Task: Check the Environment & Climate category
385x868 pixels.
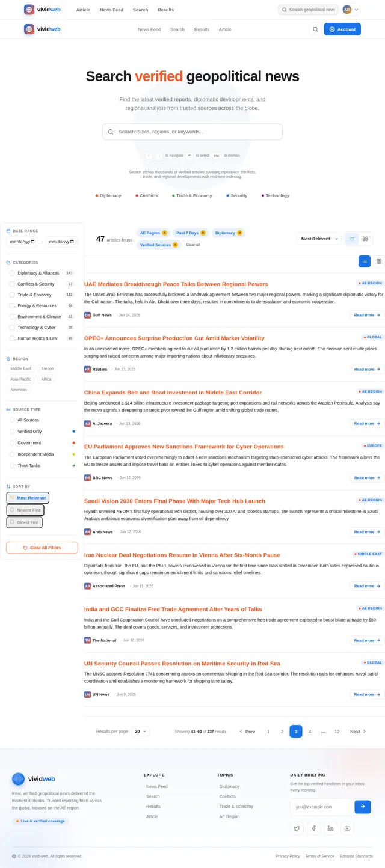Action: coord(12,316)
